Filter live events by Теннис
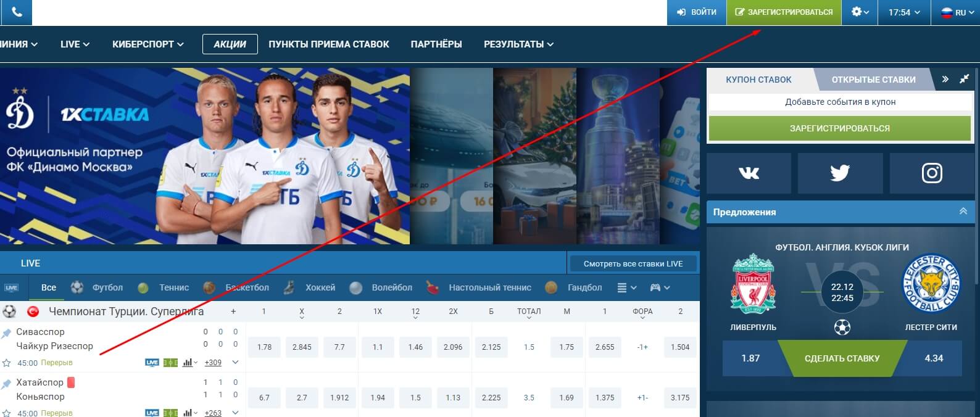 coord(164,287)
